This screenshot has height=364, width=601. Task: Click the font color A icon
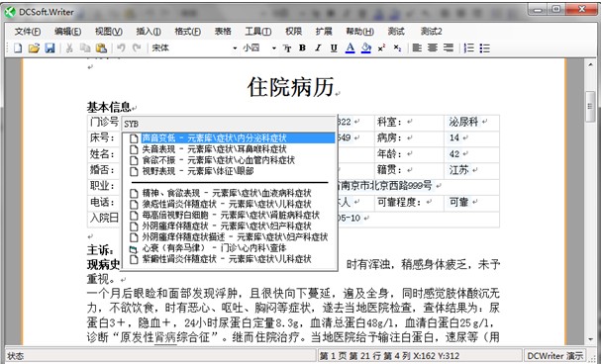click(x=350, y=48)
